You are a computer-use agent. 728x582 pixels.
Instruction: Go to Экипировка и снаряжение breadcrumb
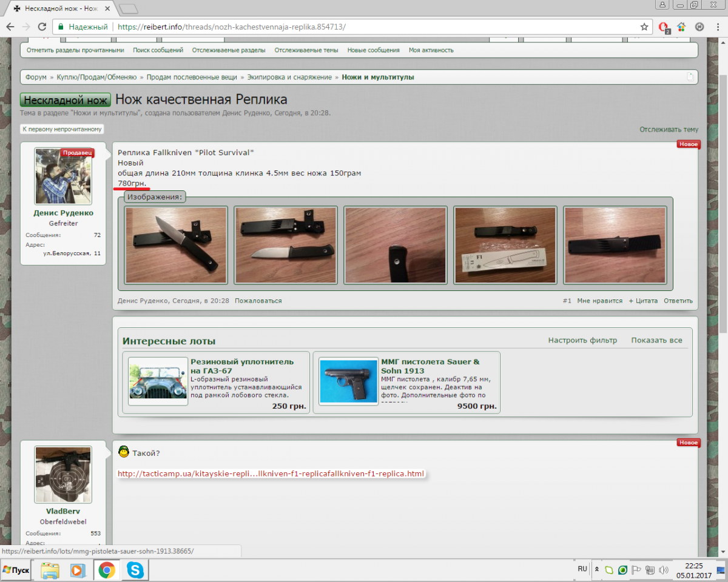[x=289, y=77]
